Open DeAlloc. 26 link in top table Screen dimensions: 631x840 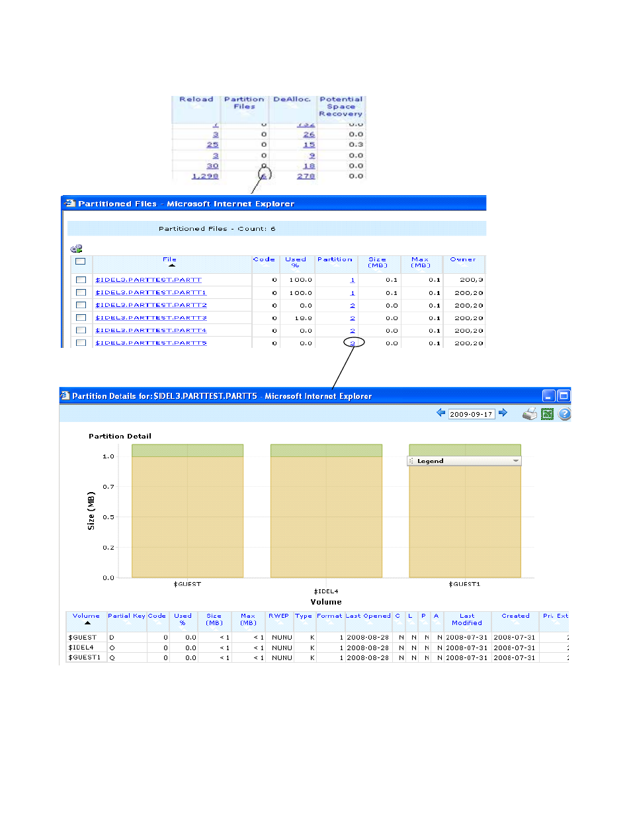[310, 134]
